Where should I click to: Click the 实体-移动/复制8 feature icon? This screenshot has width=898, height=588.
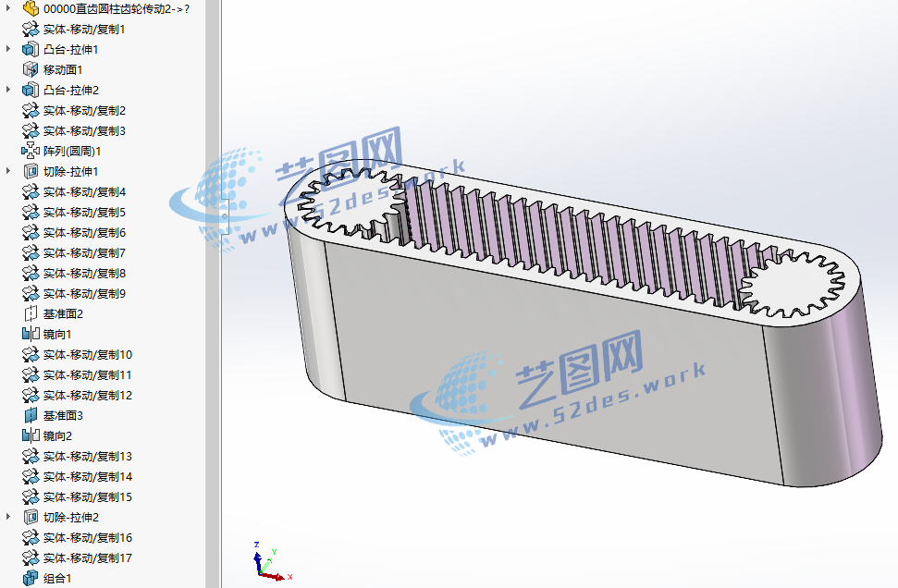[31, 273]
